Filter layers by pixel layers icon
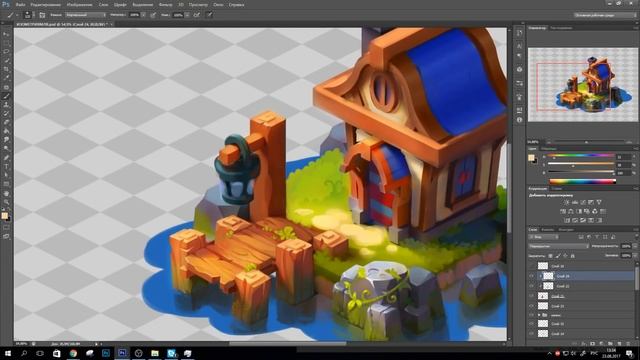This screenshot has height=360, width=640. [581, 237]
